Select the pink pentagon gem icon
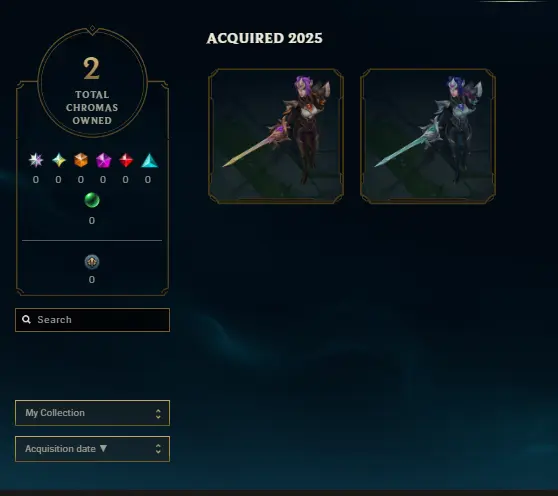This screenshot has width=558, height=496. (104, 160)
